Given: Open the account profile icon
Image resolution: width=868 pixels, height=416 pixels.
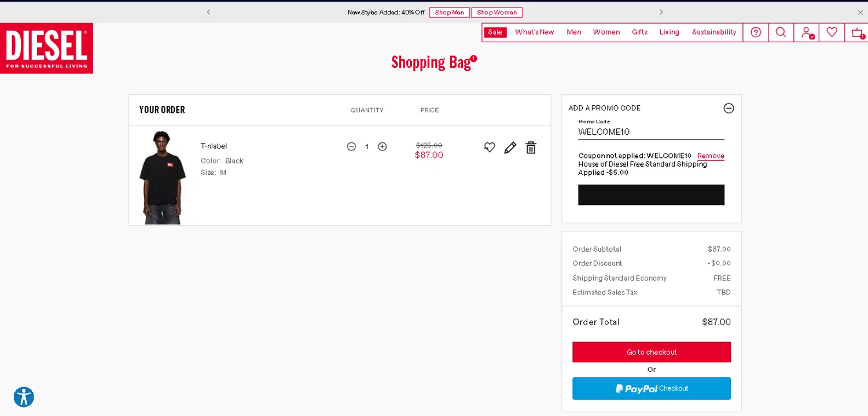Looking at the screenshot, I should tap(807, 32).
